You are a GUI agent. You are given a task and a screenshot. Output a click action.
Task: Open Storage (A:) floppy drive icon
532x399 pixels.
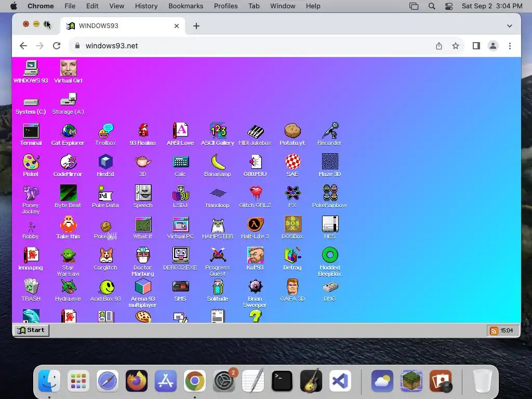click(x=68, y=104)
